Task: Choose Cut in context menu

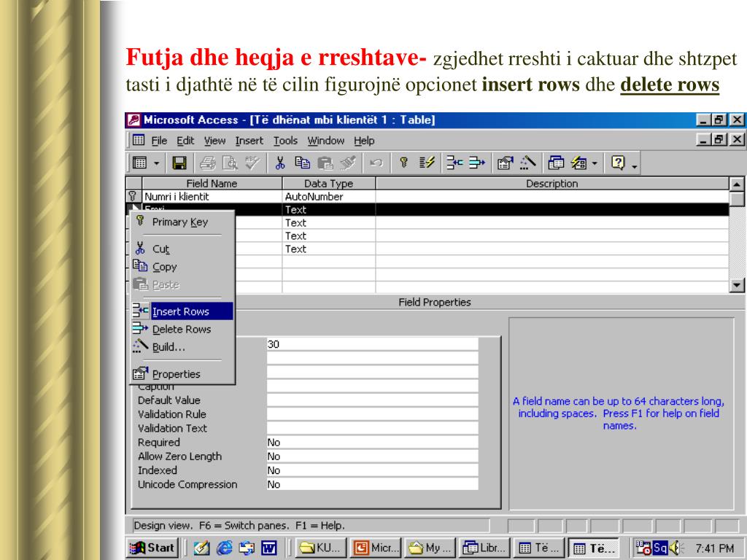Action: click(x=182, y=249)
